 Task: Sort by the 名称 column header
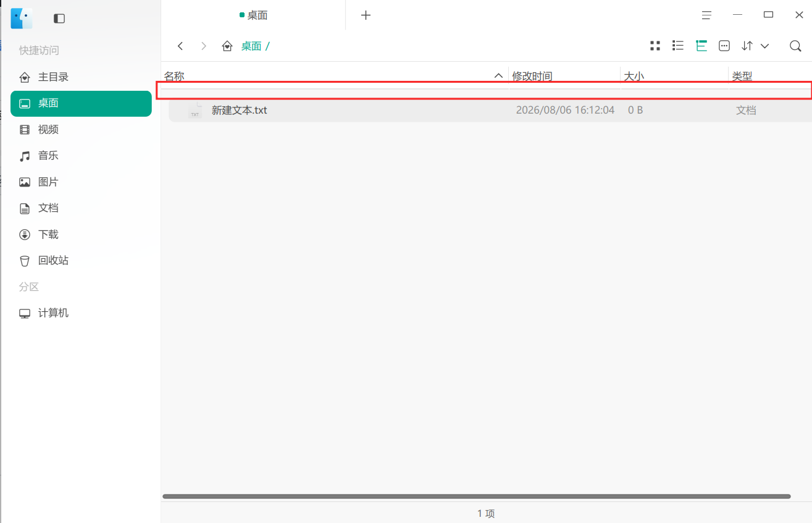click(335, 77)
